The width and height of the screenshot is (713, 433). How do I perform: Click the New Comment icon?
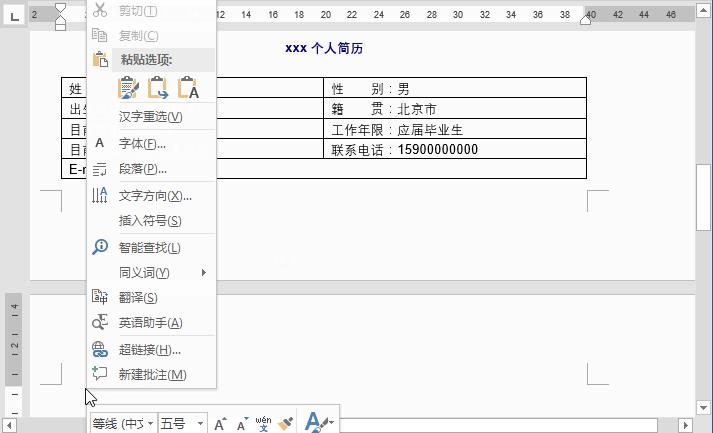[x=100, y=374]
